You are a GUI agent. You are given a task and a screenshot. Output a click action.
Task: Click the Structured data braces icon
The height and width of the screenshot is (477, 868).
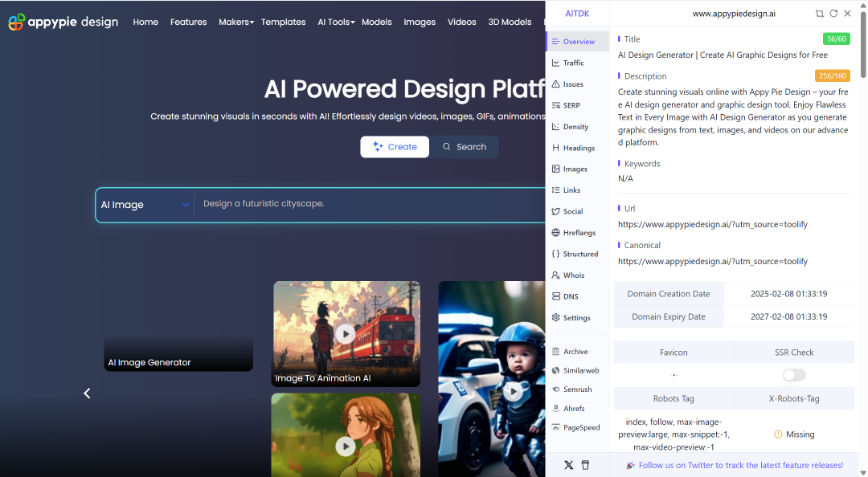(556, 254)
